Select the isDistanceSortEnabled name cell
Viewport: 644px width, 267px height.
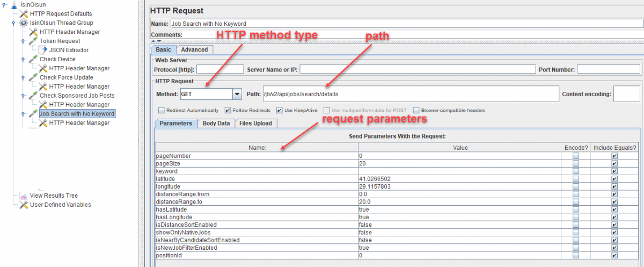[x=257, y=225]
